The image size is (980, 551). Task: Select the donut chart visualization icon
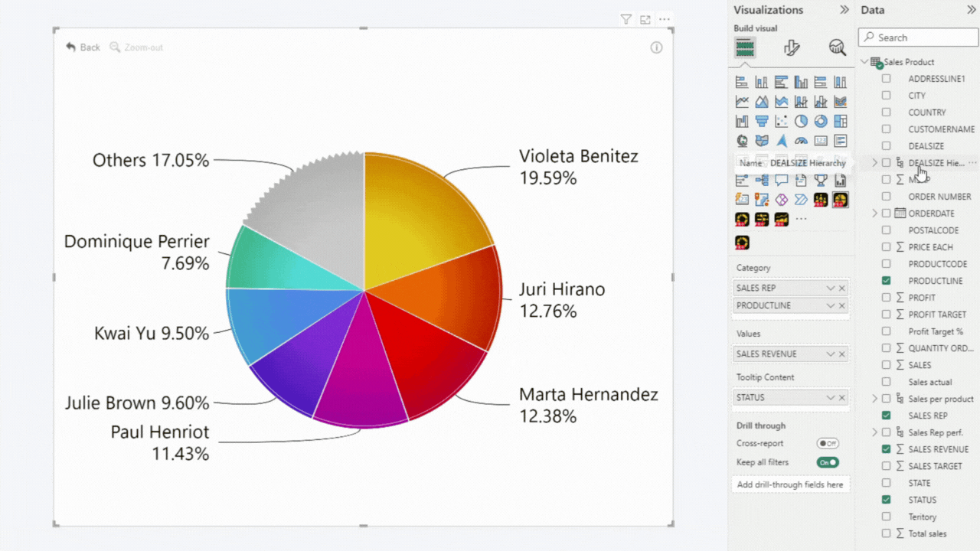tap(821, 120)
